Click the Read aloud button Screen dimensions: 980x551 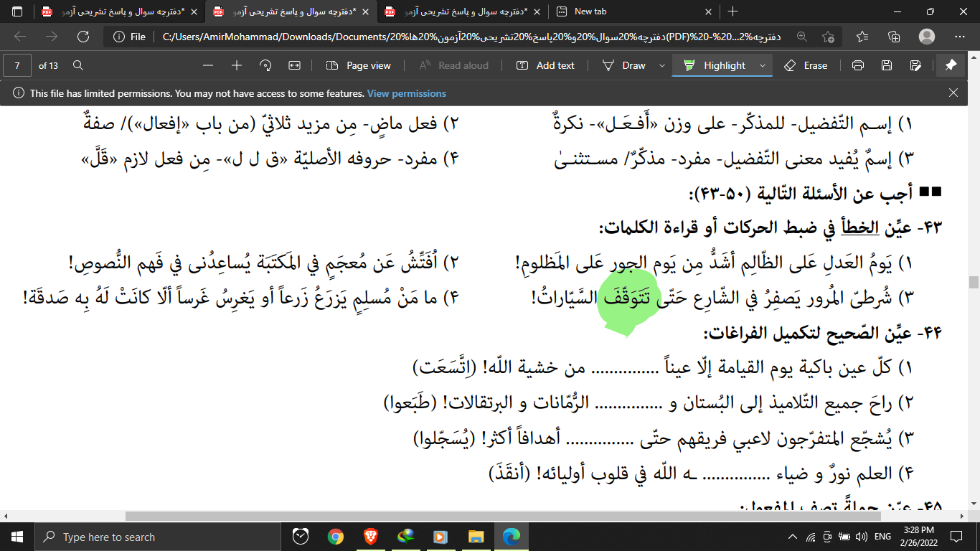[453, 65]
